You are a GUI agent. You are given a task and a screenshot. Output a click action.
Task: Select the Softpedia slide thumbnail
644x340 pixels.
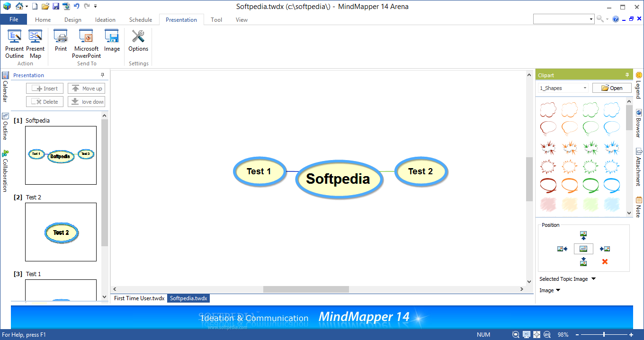pos(61,155)
